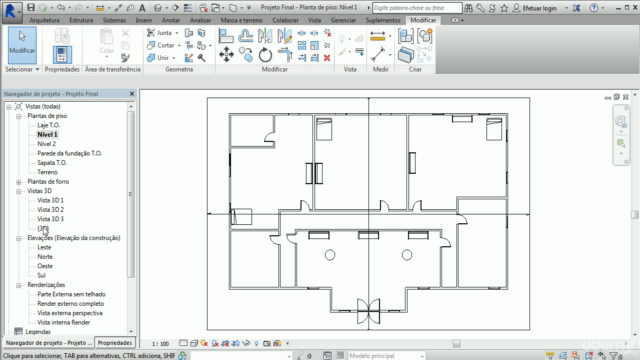
Task: Switch to the Propriedades bottom tab
Action: [x=115, y=343]
